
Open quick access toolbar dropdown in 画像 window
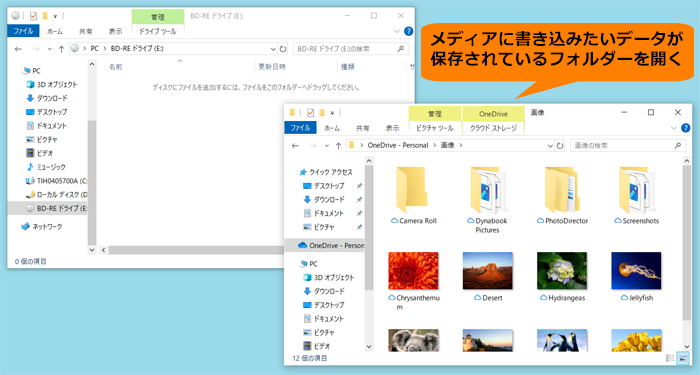click(x=332, y=113)
